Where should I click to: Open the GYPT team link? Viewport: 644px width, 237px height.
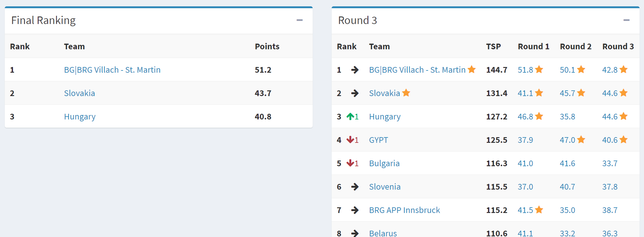coord(378,140)
